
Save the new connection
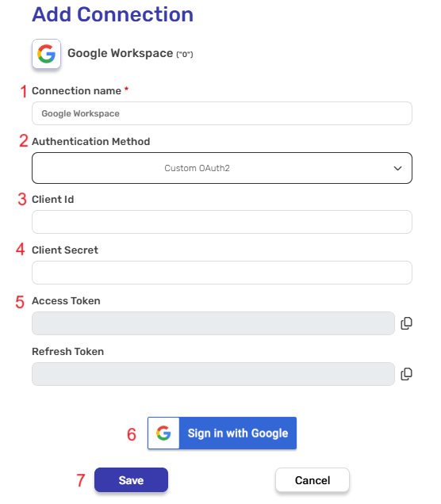click(131, 480)
